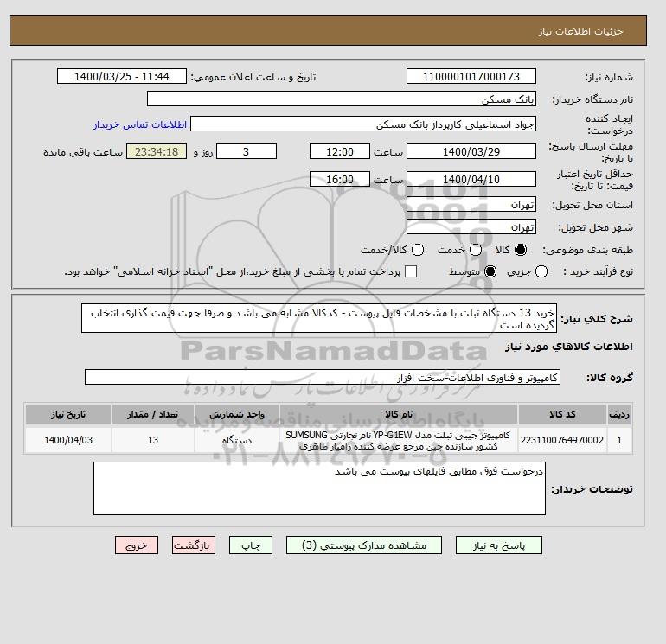Click the خروج exit button
Image resolution: width=666 pixels, height=644 pixels.
pos(137,545)
